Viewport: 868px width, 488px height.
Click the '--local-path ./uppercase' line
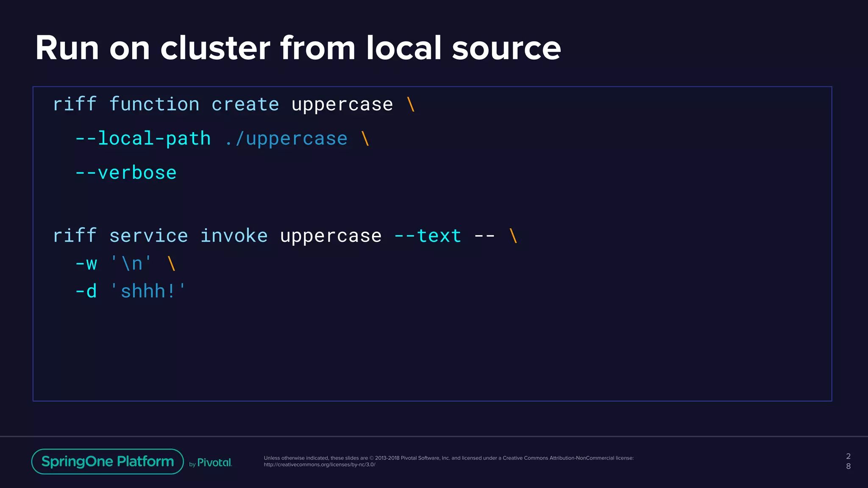point(223,139)
